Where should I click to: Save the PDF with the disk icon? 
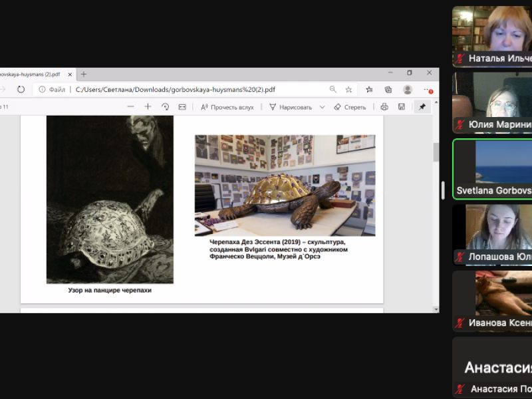402,106
